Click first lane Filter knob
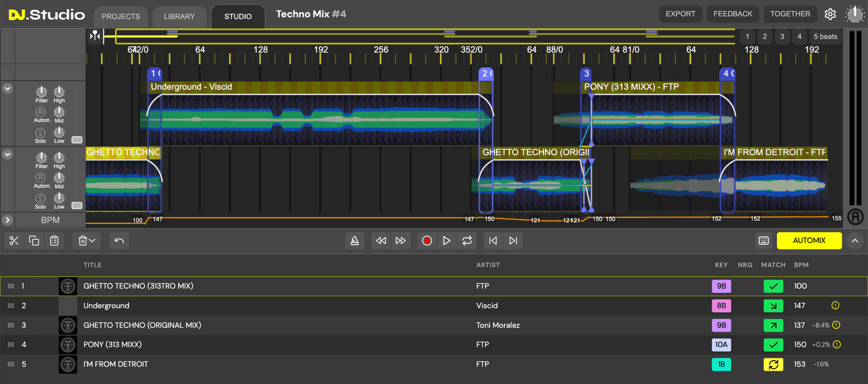Image resolution: width=868 pixels, height=384 pixels. pyautogui.click(x=41, y=92)
